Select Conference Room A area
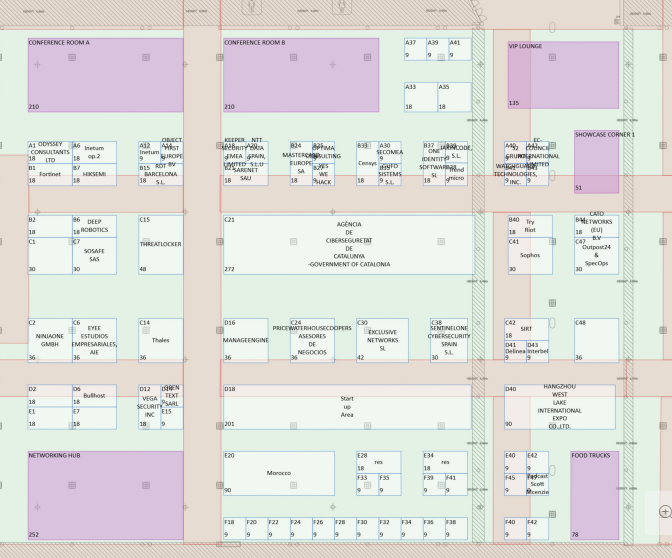This screenshot has width=672, height=558. point(105,75)
